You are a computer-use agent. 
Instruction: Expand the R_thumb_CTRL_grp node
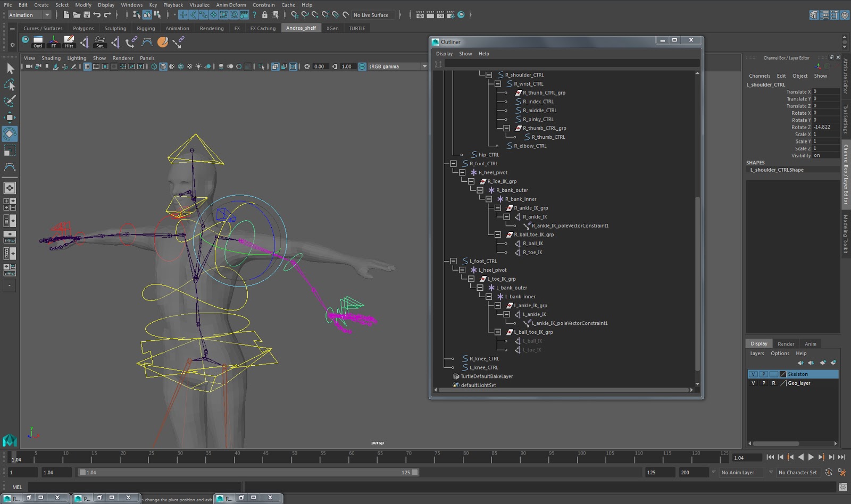[x=506, y=128]
